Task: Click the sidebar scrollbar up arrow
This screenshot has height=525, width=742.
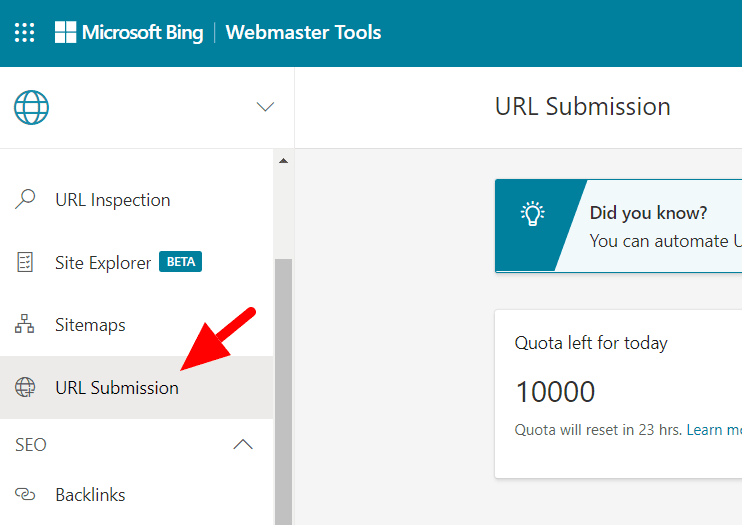Action: [282, 161]
